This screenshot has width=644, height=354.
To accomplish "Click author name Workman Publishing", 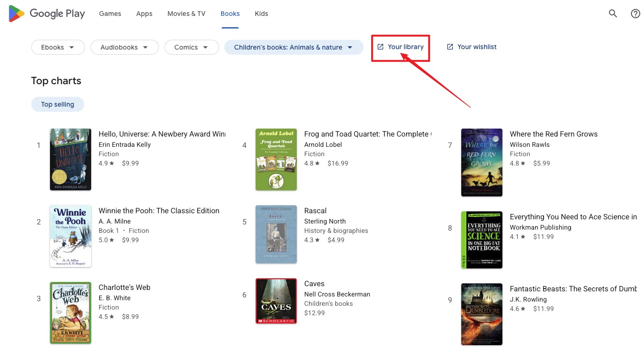I will click(x=541, y=227).
